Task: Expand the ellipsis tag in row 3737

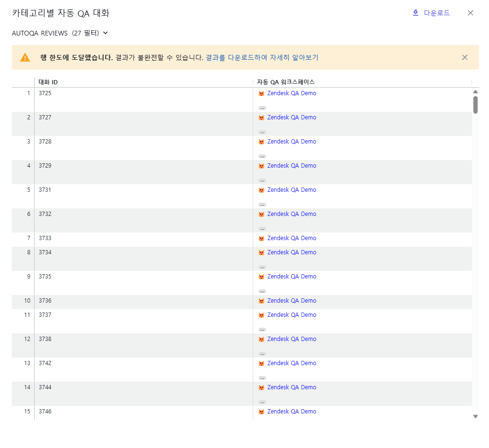Action: coord(262,330)
